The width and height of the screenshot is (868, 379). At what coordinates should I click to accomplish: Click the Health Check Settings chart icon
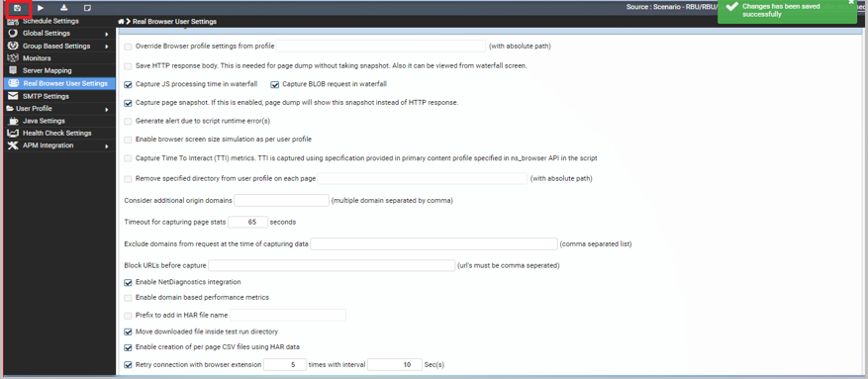coord(13,133)
